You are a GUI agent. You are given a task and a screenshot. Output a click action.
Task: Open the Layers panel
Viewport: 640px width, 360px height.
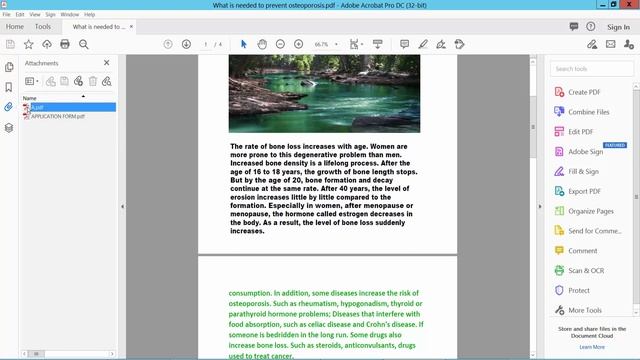(x=9, y=128)
